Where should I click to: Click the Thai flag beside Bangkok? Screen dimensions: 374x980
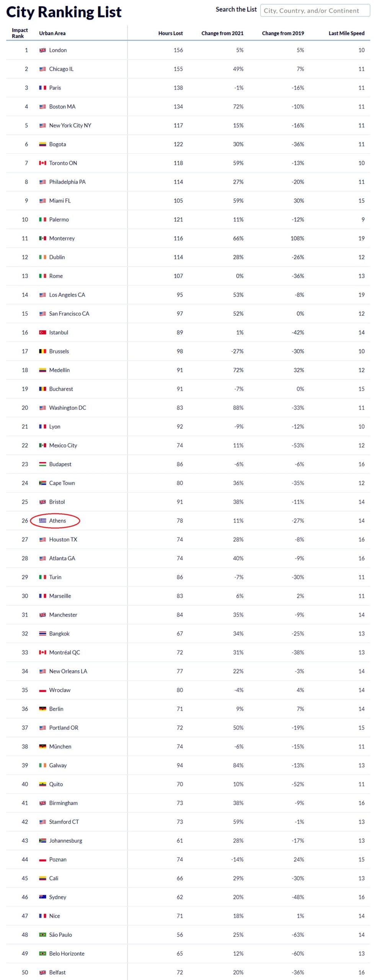pyautogui.click(x=42, y=634)
